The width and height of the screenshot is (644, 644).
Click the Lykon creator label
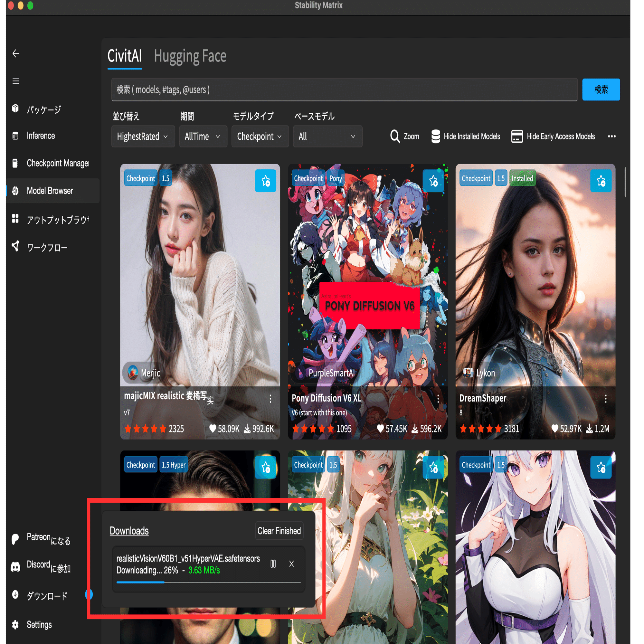485,373
